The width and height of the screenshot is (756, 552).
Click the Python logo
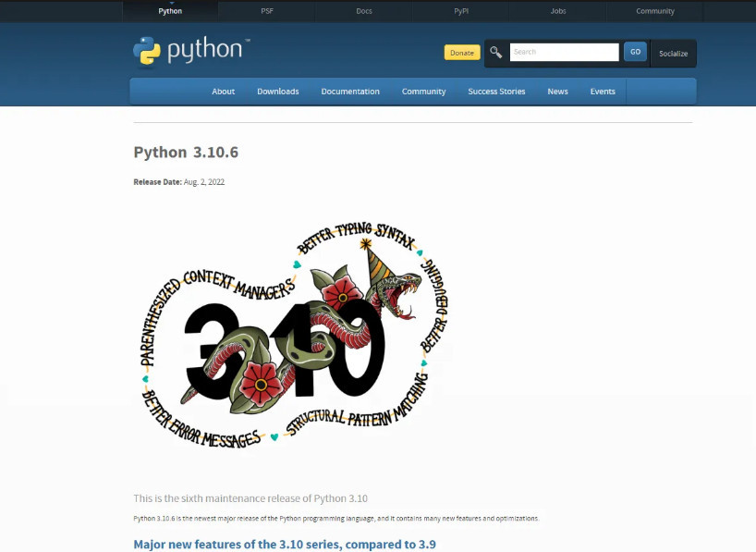[191, 51]
